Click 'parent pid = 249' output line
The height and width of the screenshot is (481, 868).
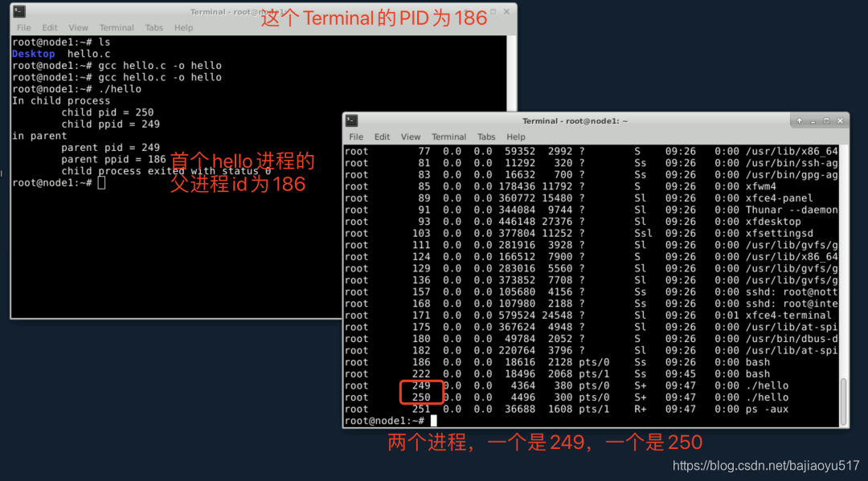tap(111, 148)
